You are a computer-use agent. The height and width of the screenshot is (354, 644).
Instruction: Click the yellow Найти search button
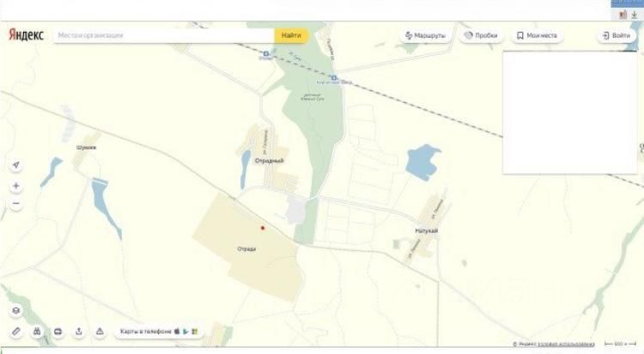pos(291,35)
